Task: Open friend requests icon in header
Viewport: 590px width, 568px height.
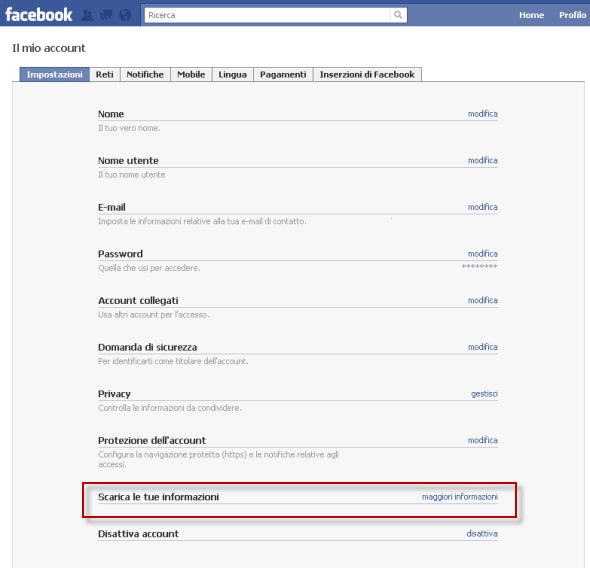Action: pyautogui.click(x=88, y=15)
